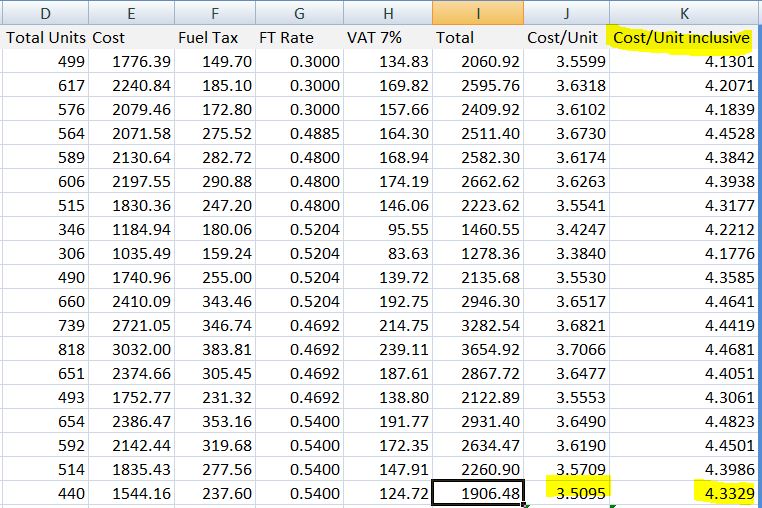Click the column F header
Image resolution: width=762 pixels, height=508 pixels.
pos(215,13)
